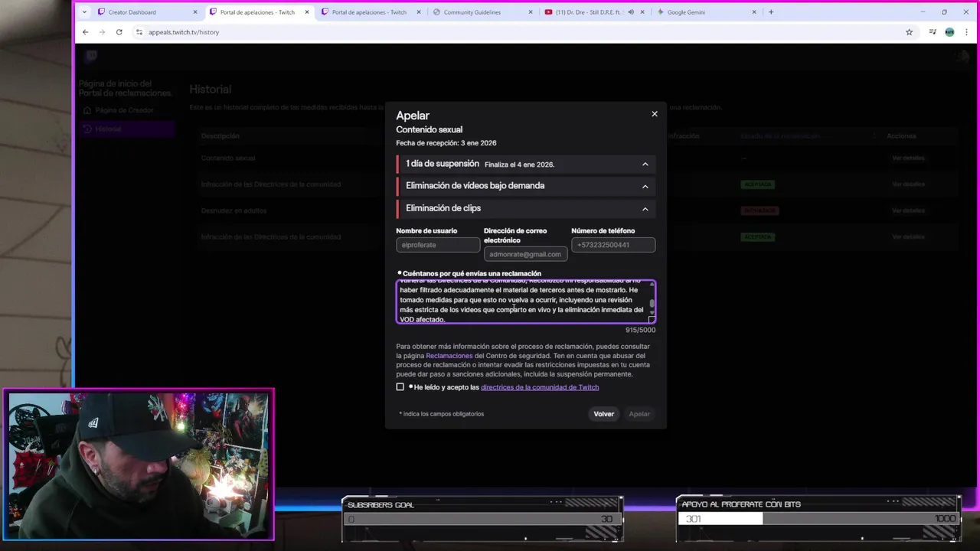Check 'He leído y acepto las directrices' checkbox

(400, 387)
